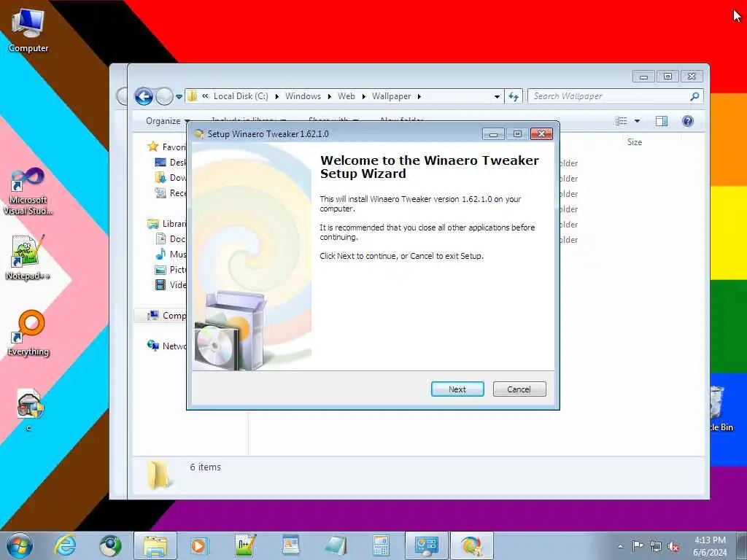Go back in the Explorer window
This screenshot has width=747, height=560.
[144, 96]
